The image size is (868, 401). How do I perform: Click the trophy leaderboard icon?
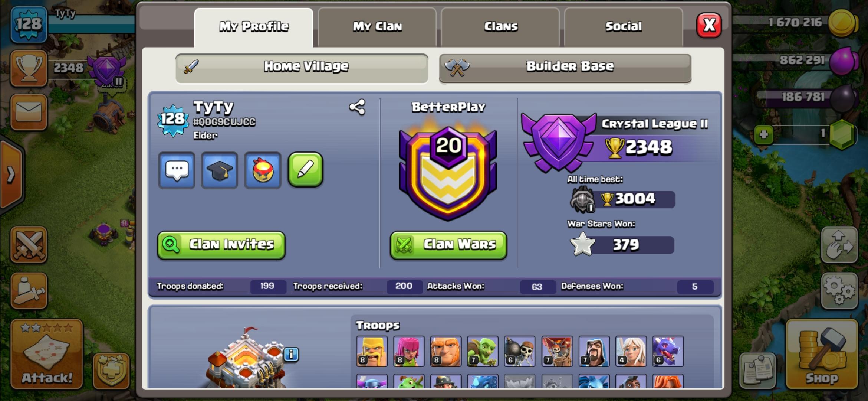pyautogui.click(x=29, y=68)
